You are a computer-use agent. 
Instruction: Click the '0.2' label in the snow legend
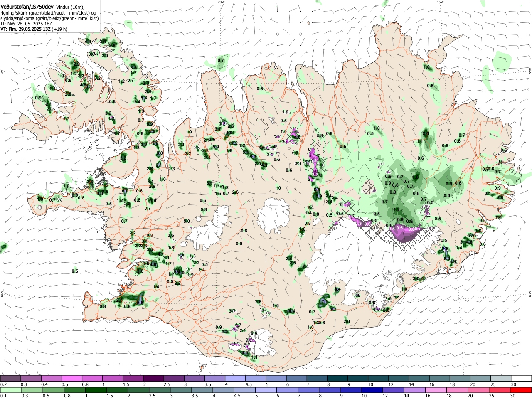pos(4,384)
